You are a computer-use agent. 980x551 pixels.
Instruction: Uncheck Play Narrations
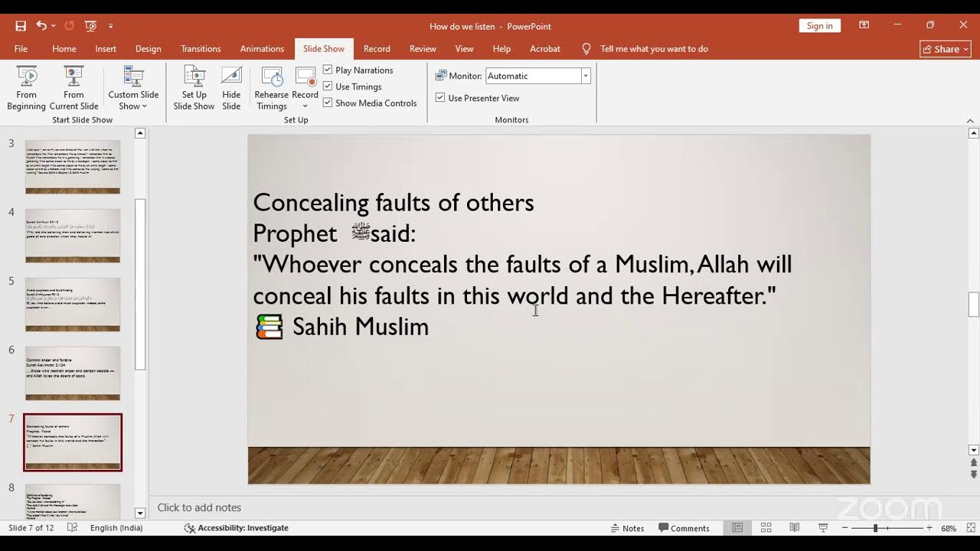(x=328, y=70)
